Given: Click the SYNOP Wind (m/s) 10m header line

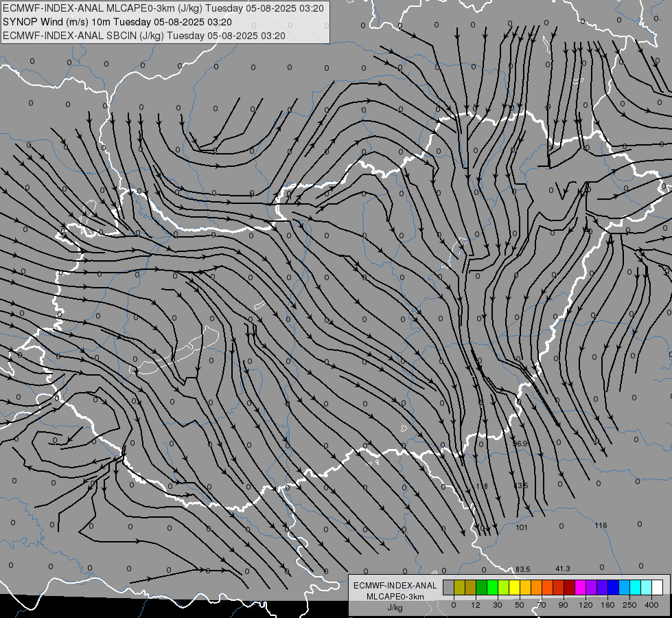Looking at the screenshot, I should (117, 22).
